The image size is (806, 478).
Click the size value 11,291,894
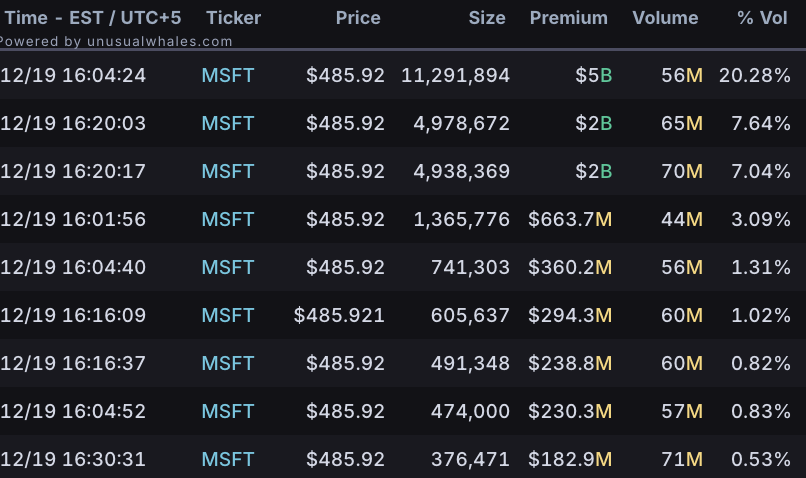[x=455, y=76]
